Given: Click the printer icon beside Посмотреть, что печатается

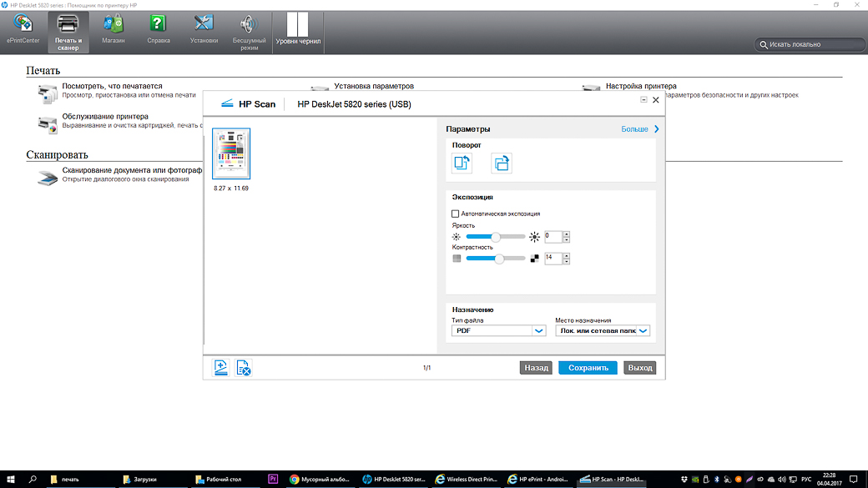Looking at the screenshot, I should pos(48,93).
